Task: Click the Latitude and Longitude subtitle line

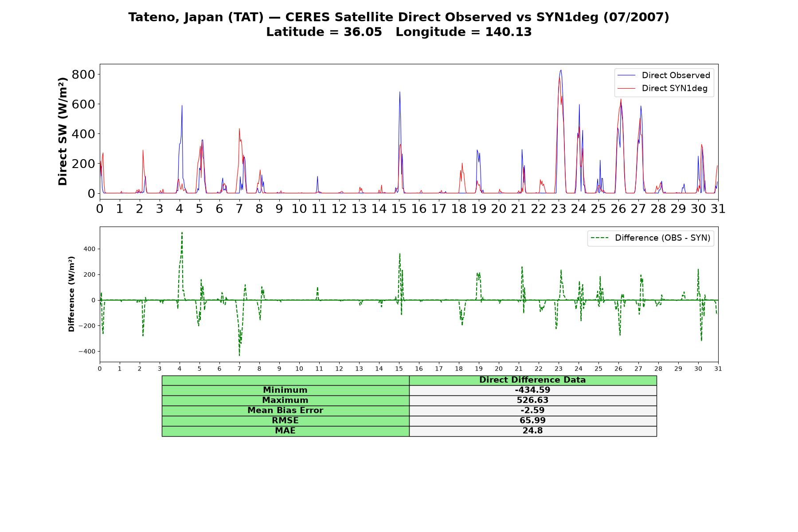Action: [x=399, y=32]
